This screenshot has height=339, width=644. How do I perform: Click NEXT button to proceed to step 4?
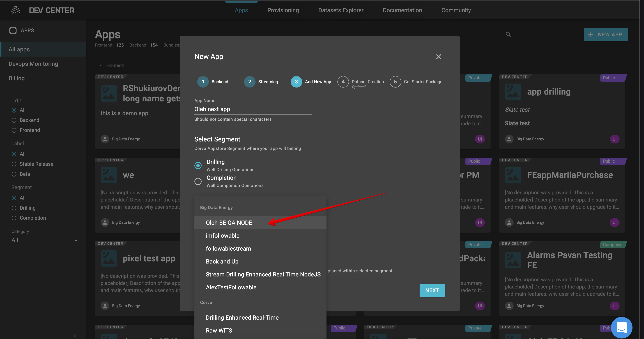coord(432,290)
